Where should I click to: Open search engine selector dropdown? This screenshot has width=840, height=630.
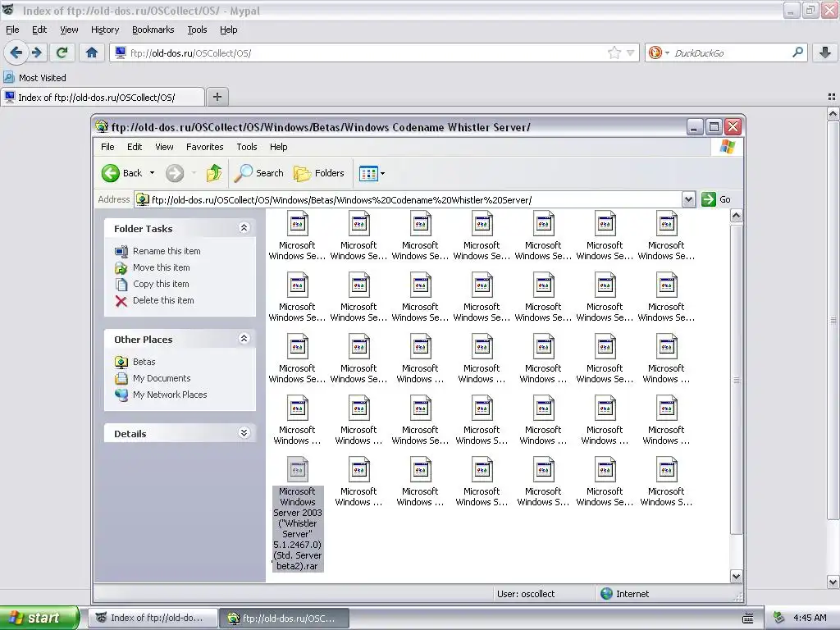click(667, 52)
